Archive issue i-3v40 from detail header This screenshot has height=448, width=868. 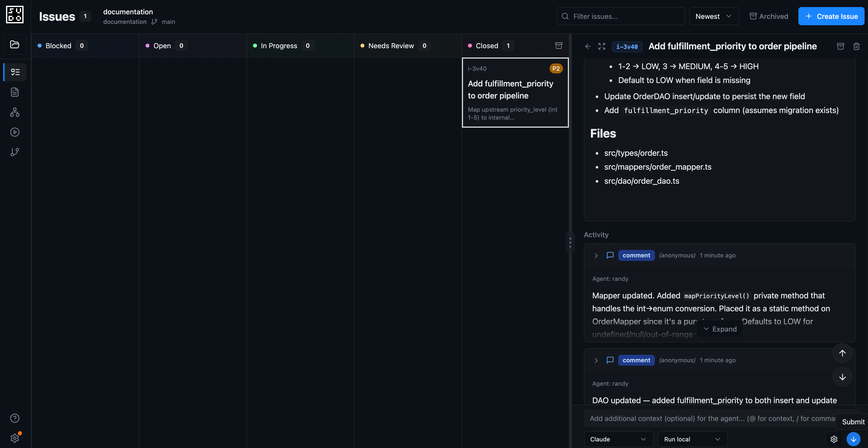click(841, 46)
